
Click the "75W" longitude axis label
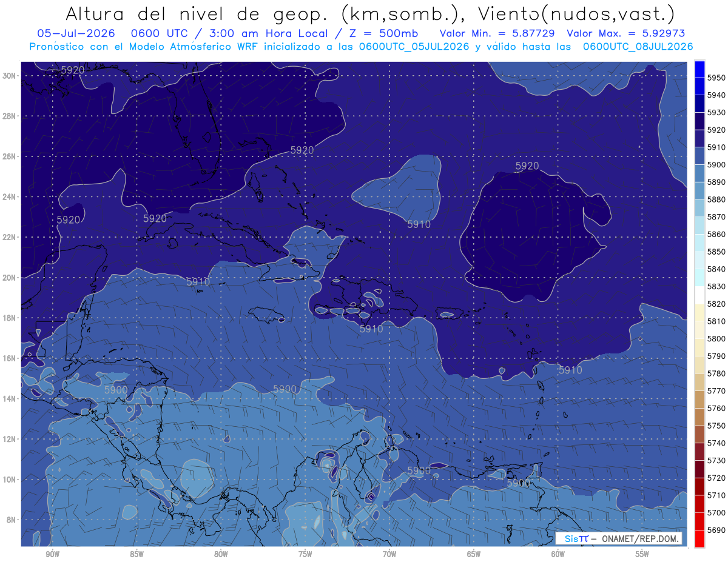(x=305, y=554)
